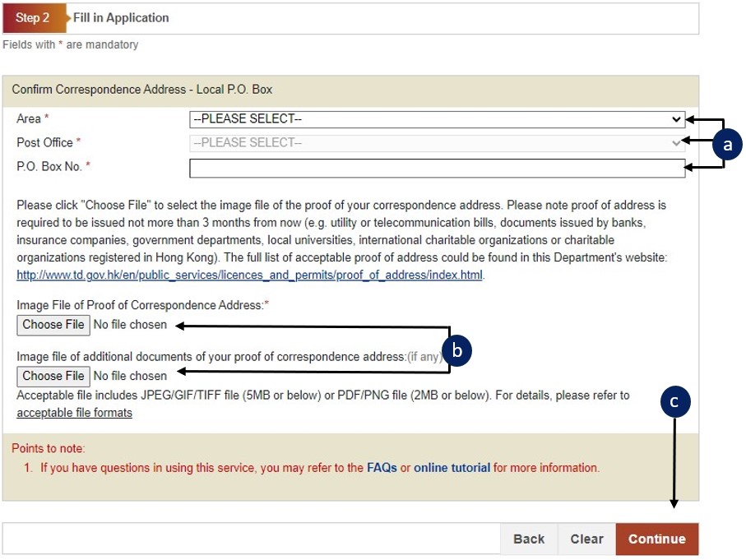Choose File for Proof of Correspondence Address
Viewport: 746px width, 560px height.
pos(53,325)
